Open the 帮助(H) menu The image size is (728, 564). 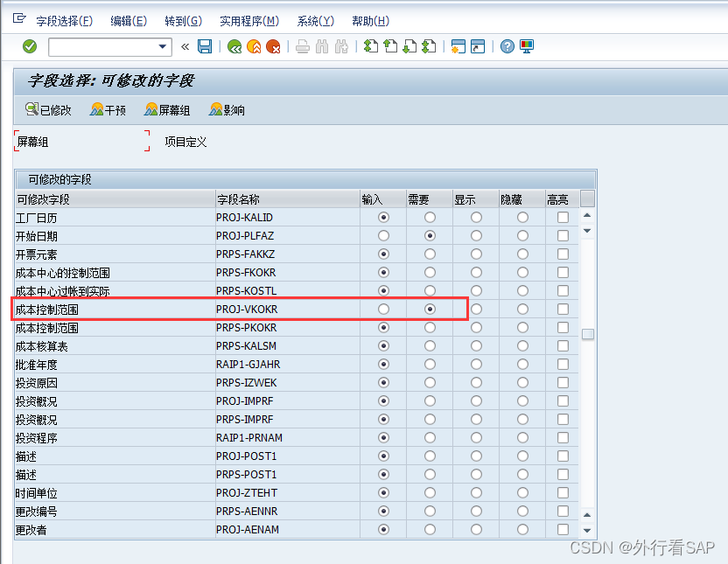pos(370,21)
